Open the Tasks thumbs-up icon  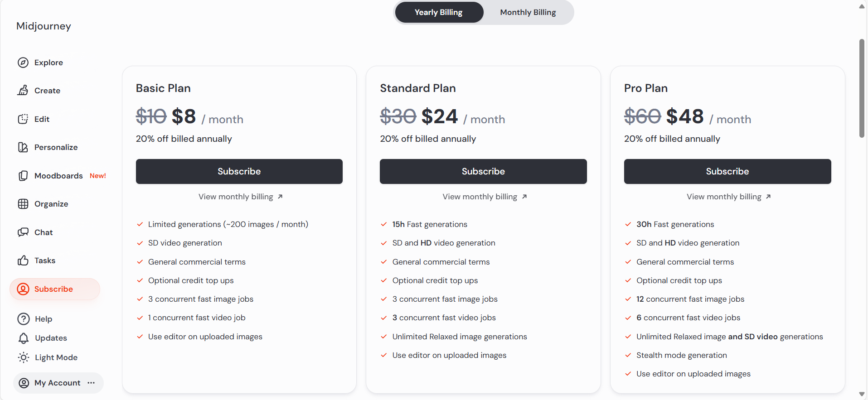coord(23,260)
